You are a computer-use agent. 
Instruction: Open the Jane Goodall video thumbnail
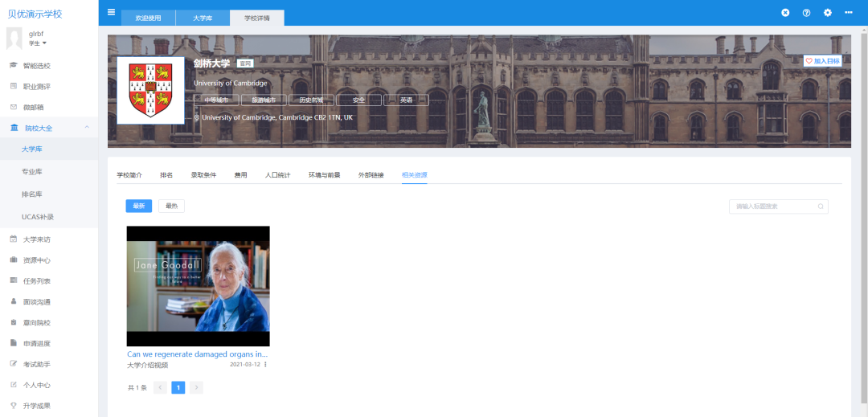[x=199, y=286]
